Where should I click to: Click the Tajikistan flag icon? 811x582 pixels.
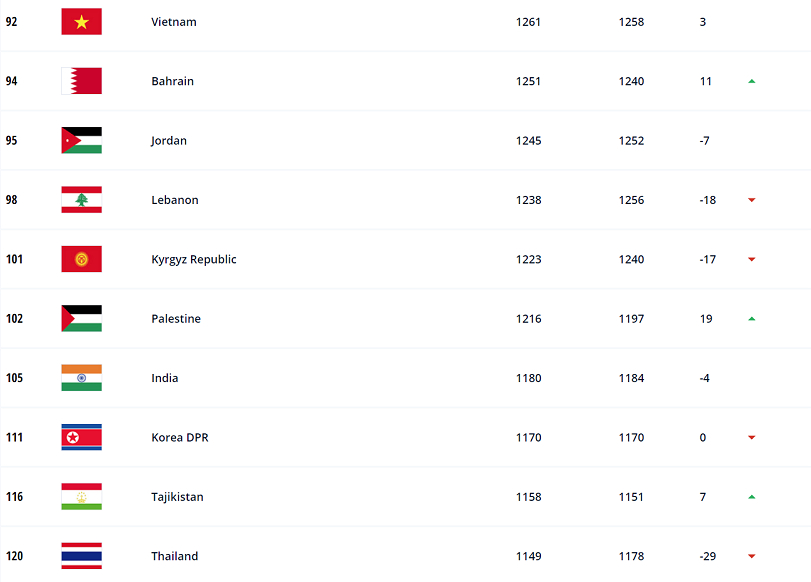click(x=81, y=497)
